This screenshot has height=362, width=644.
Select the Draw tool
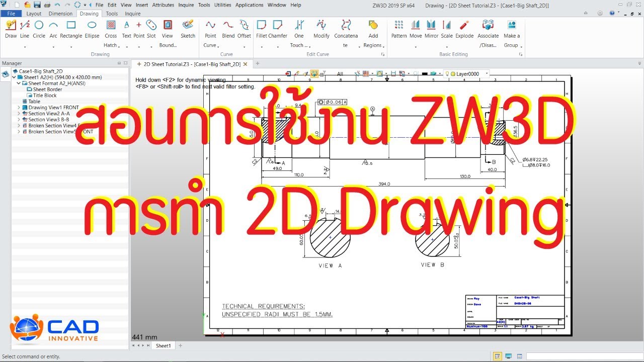click(x=11, y=29)
